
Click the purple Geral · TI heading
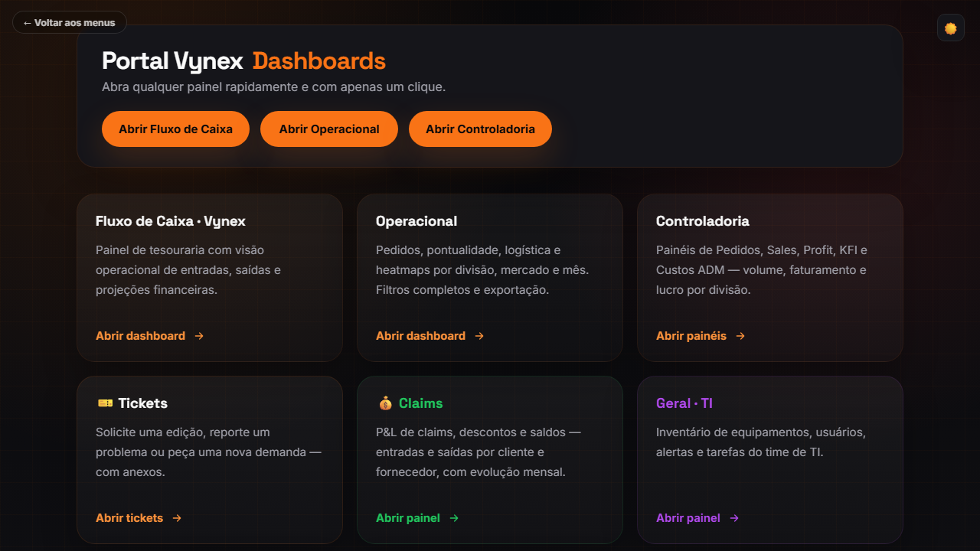tap(684, 403)
